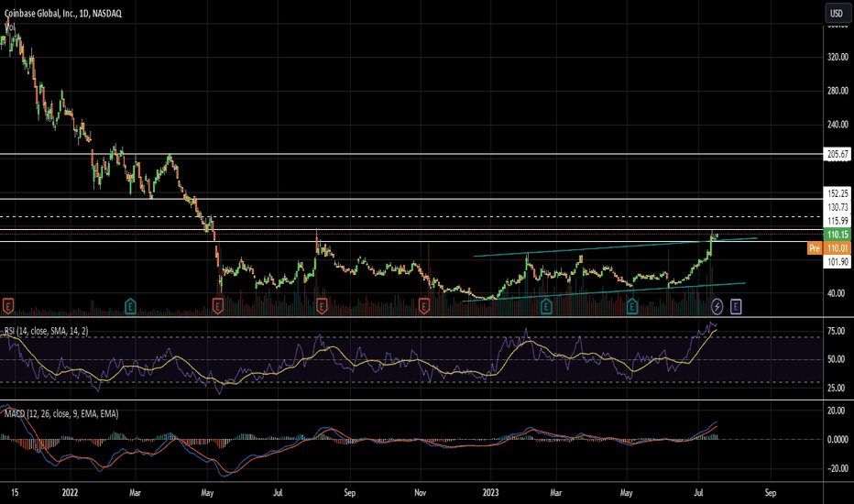This screenshot has width=854, height=504.
Task: Click the orange Pre 110.01 pre-market label
Action: tap(828, 248)
